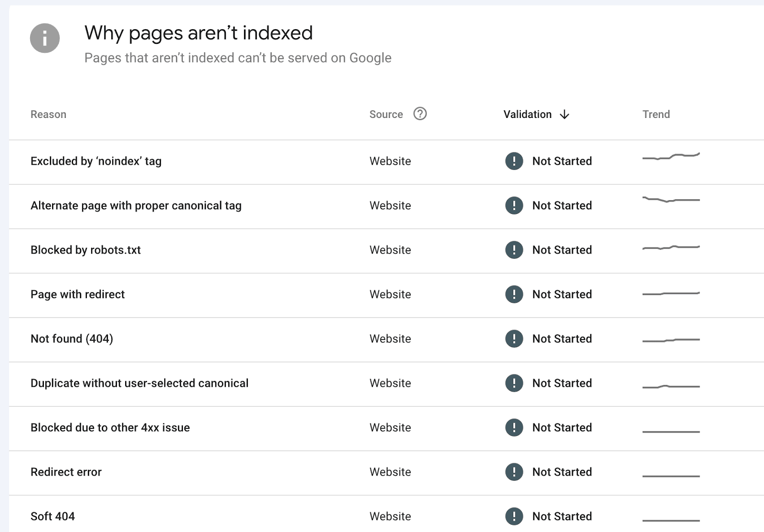Click the alert icon for Excluded by 'noindex' tag
Image resolution: width=764 pixels, height=532 pixels.
pos(513,161)
